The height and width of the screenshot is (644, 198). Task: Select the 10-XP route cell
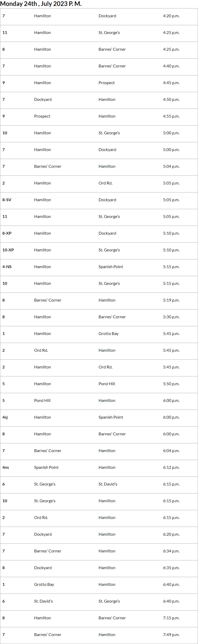[x=8, y=250]
